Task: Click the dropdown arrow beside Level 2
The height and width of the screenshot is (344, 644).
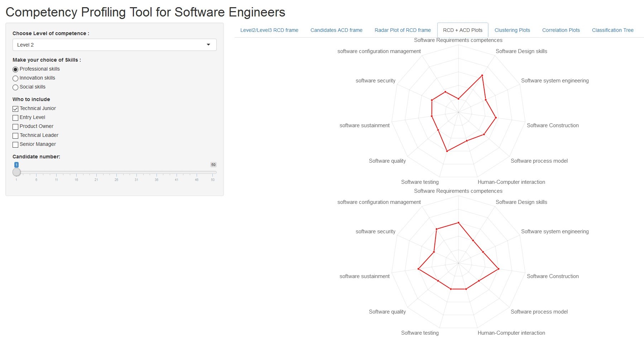Action: pyautogui.click(x=209, y=45)
